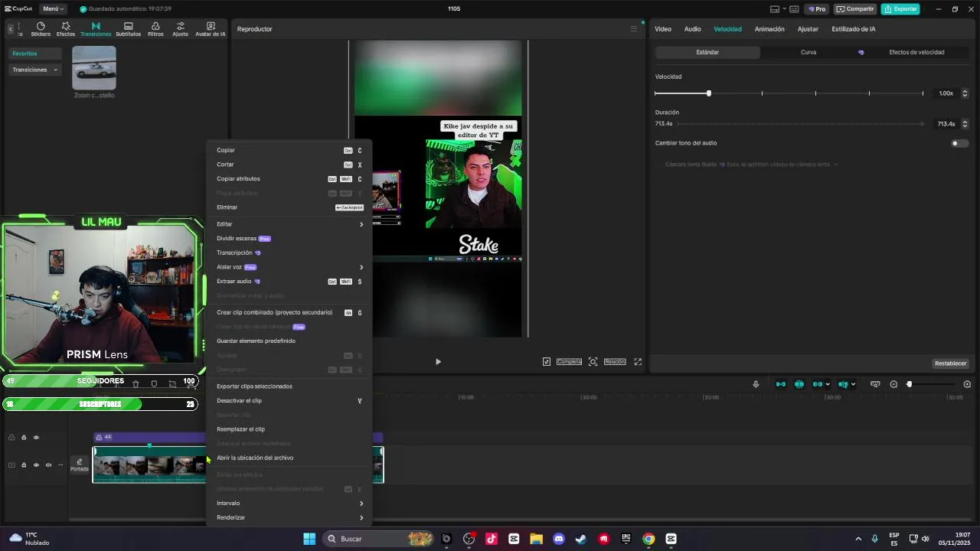Choose Cortar in the context menu
The width and height of the screenshot is (980, 551).
289,165
